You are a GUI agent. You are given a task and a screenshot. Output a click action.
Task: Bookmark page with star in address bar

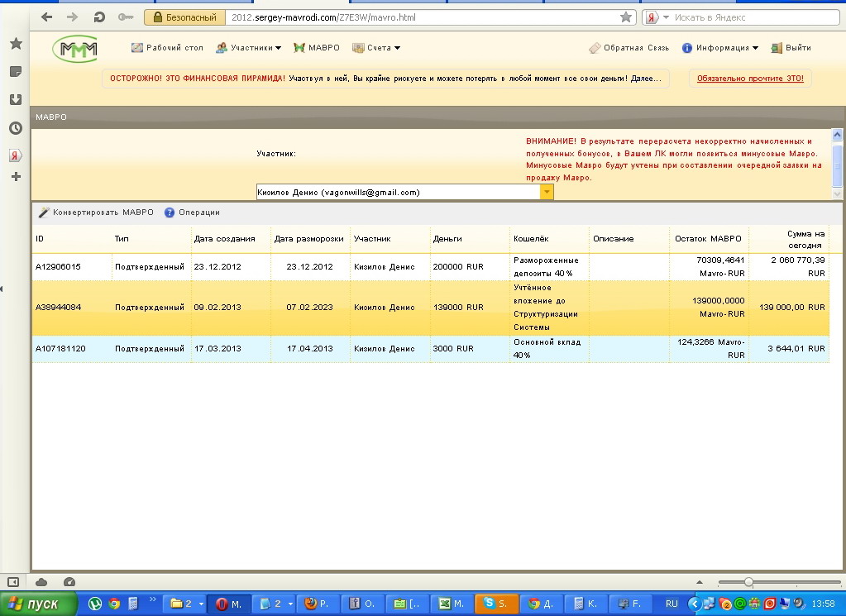tap(626, 17)
